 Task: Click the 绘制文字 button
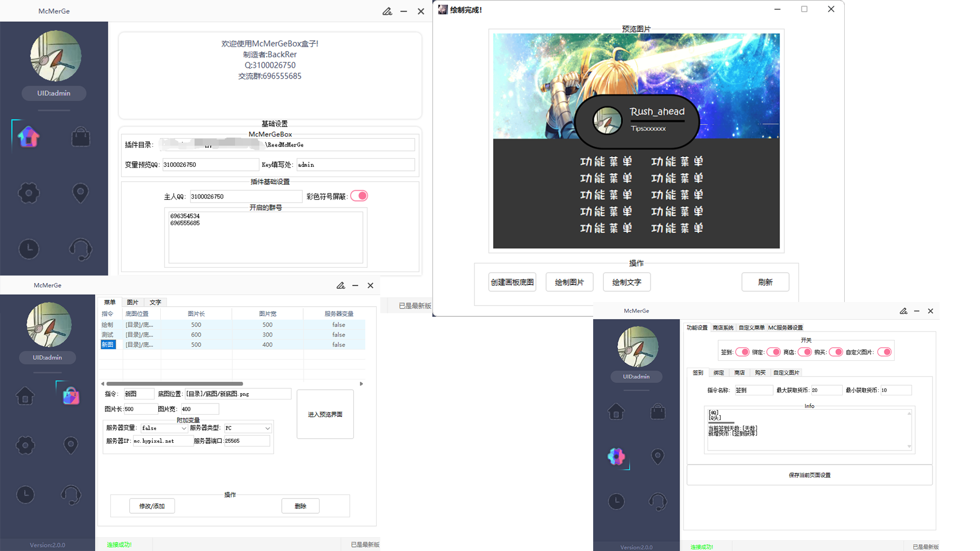click(x=626, y=282)
